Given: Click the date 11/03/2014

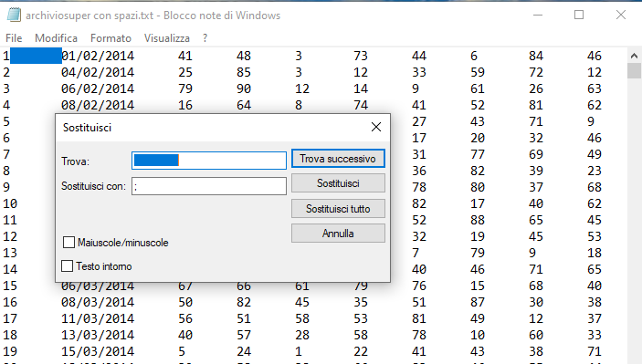Looking at the screenshot, I should click(x=98, y=318).
